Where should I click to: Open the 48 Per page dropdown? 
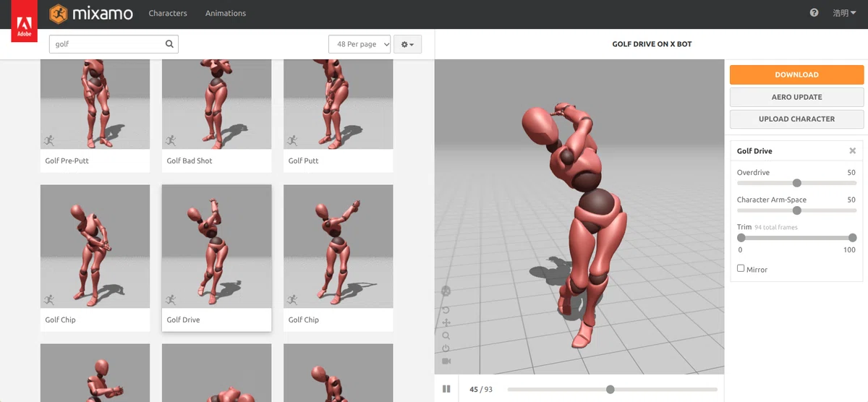(359, 44)
